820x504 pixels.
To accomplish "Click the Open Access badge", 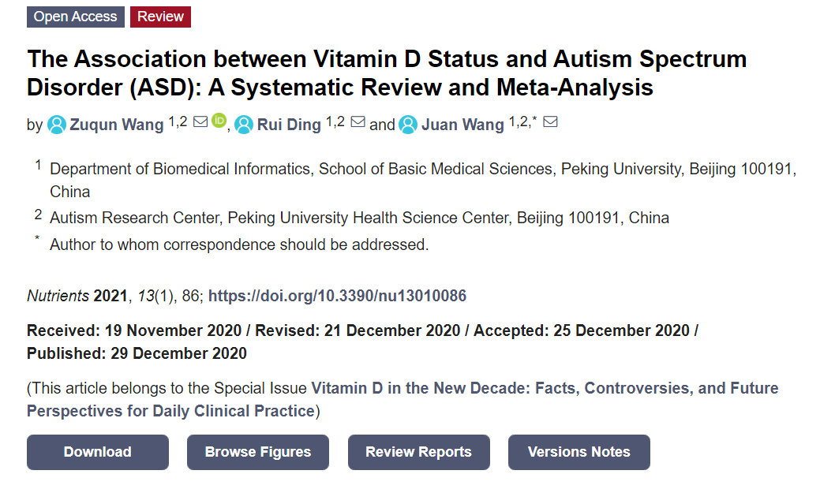I will pos(76,17).
